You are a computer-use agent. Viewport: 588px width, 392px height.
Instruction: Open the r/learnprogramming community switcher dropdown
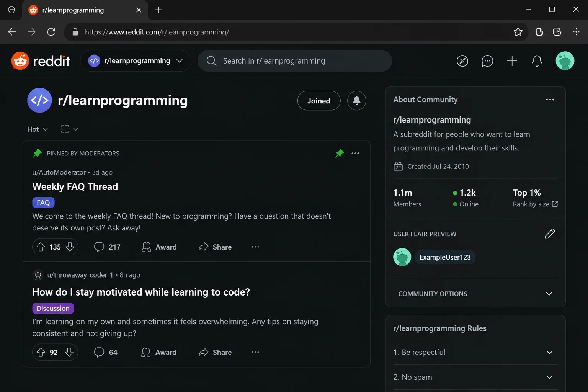coord(136,61)
